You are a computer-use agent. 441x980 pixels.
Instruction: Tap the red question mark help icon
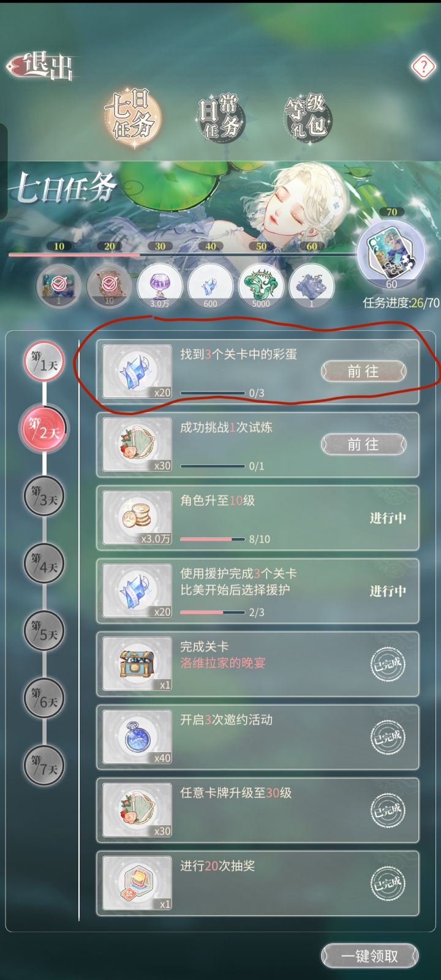(423, 66)
